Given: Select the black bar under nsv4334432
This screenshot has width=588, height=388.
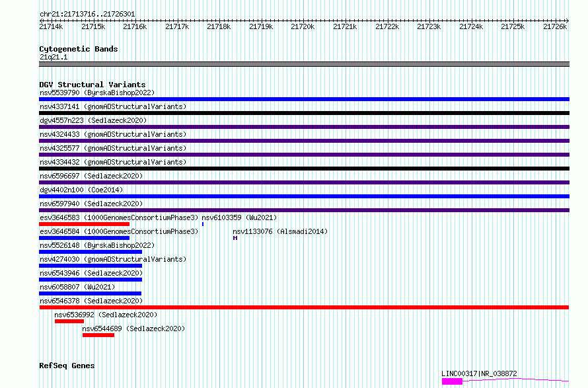Looking at the screenshot, I should click(304, 169).
